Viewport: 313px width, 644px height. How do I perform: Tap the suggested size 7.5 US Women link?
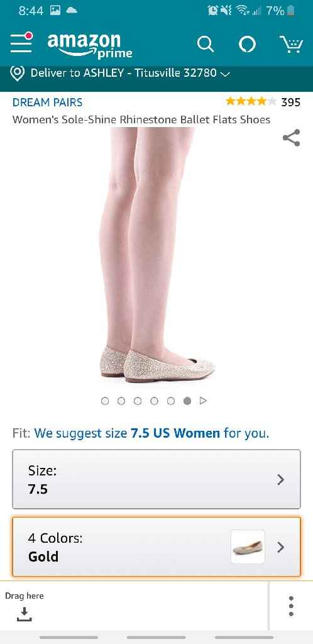tap(175, 433)
